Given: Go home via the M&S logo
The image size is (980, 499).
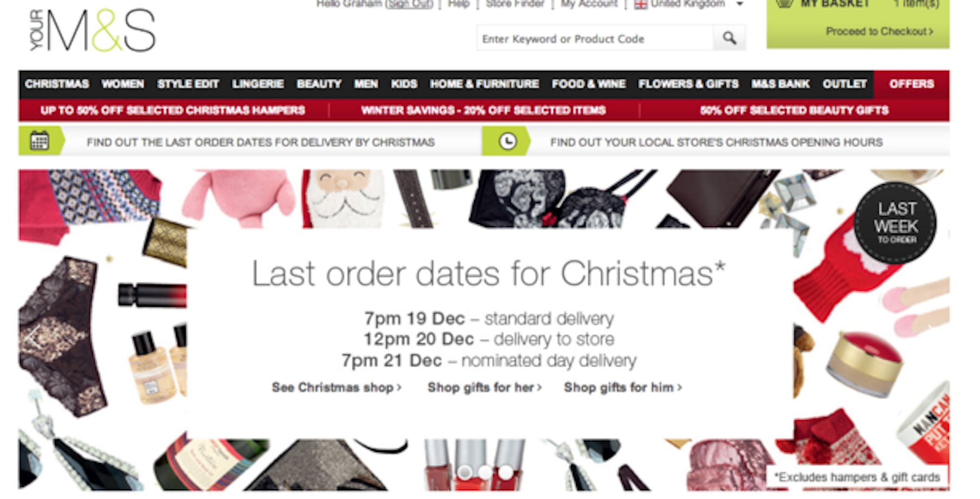Looking at the screenshot, I should click(x=93, y=31).
